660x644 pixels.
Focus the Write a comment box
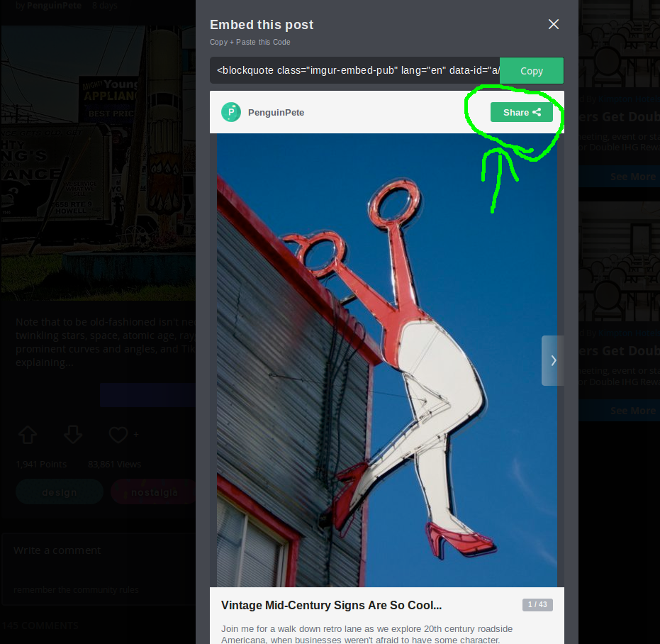99,551
